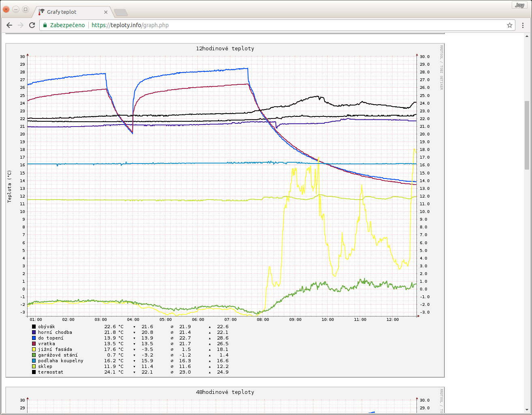
Task: Reload the page with refresh icon
Action: pos(32,25)
